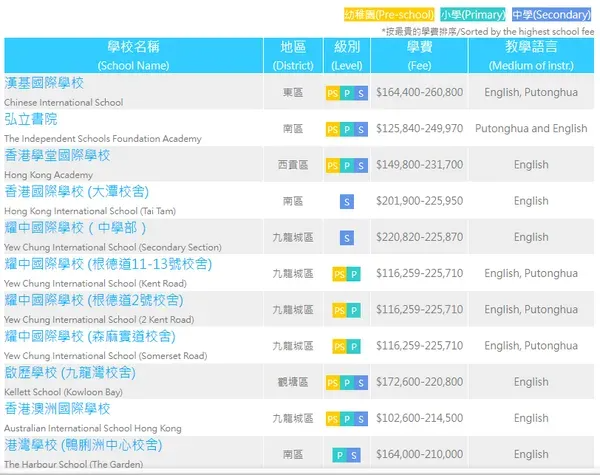The width and height of the screenshot is (600, 475).
Task: Toggle the yellow Pre-school legend filter
Action: 389,15
